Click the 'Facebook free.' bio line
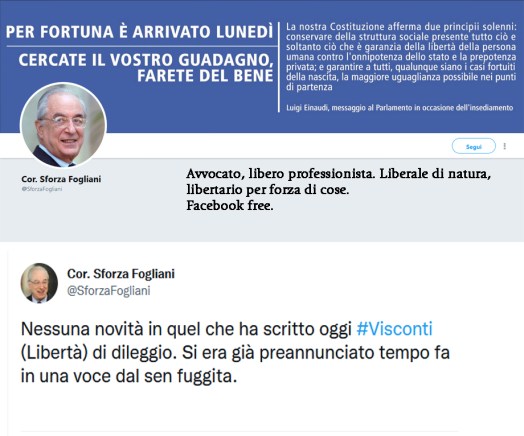 point(230,205)
